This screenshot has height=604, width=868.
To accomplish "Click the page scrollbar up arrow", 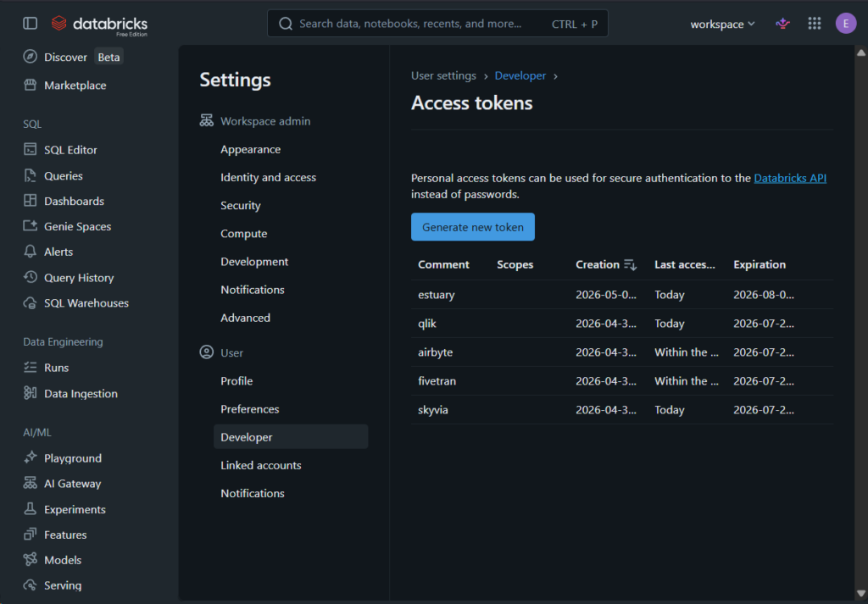I will pyautogui.click(x=861, y=53).
